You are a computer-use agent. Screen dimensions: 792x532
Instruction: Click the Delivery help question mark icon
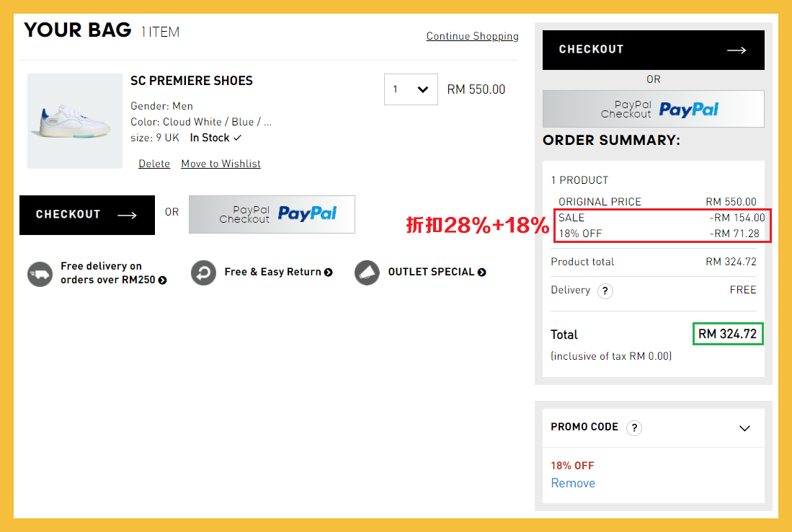pyautogui.click(x=605, y=291)
